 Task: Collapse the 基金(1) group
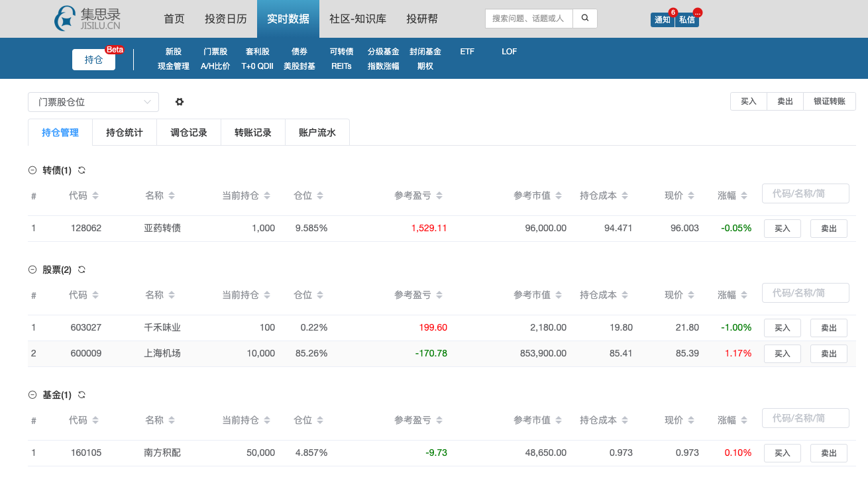pos(32,395)
